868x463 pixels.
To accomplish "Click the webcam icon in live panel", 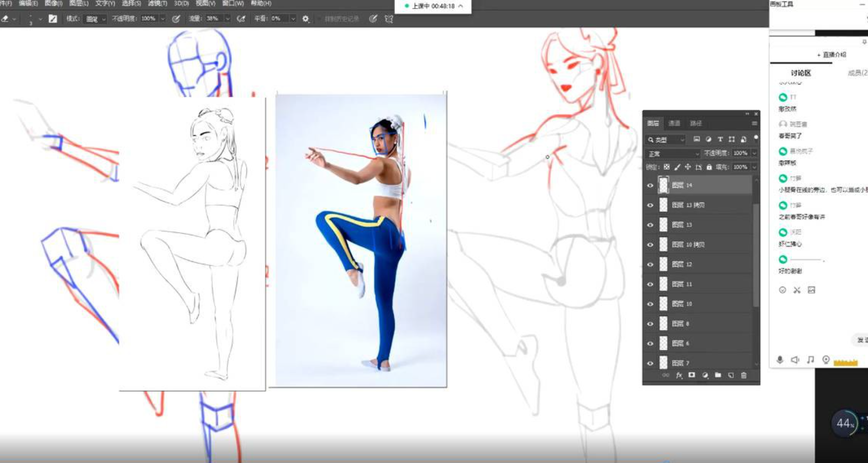I will pyautogui.click(x=826, y=360).
